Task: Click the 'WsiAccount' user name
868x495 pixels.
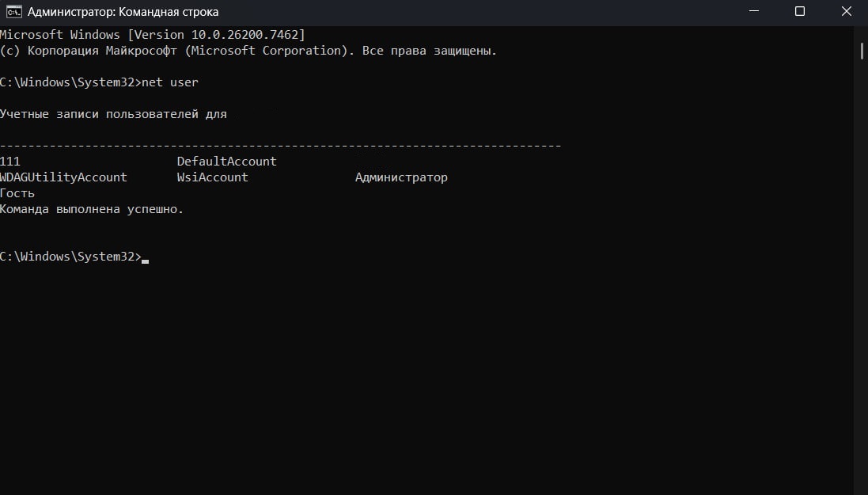Action: pyautogui.click(x=212, y=177)
